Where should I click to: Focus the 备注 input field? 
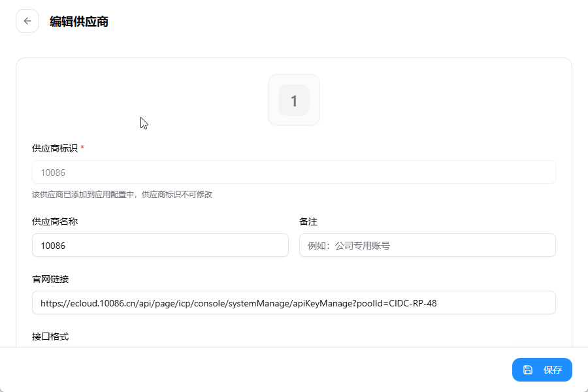(427, 246)
